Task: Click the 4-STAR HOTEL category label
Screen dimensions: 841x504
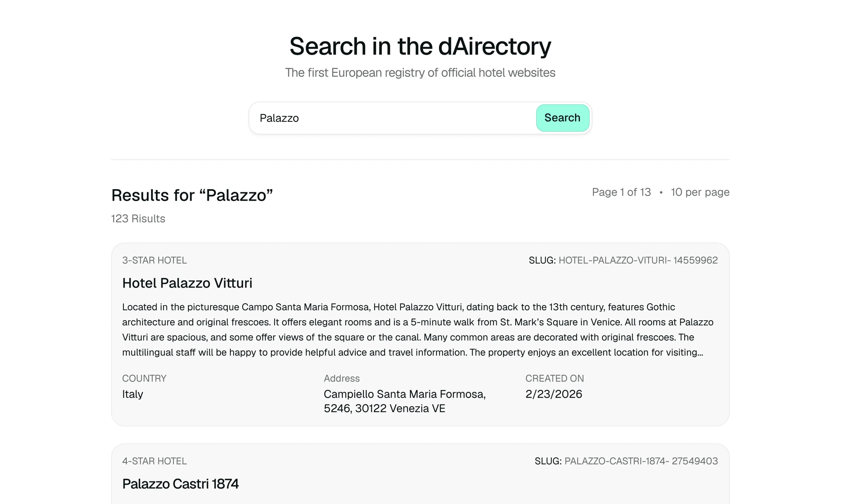Action: 154,461
